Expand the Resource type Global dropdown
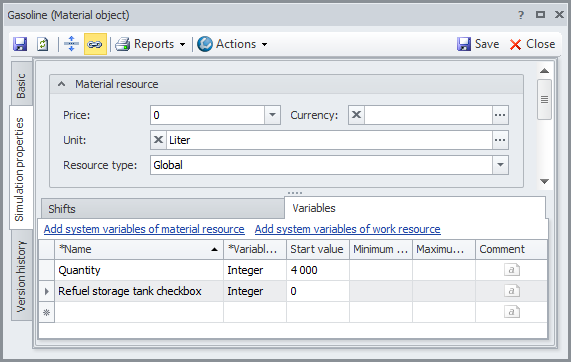 500,165
